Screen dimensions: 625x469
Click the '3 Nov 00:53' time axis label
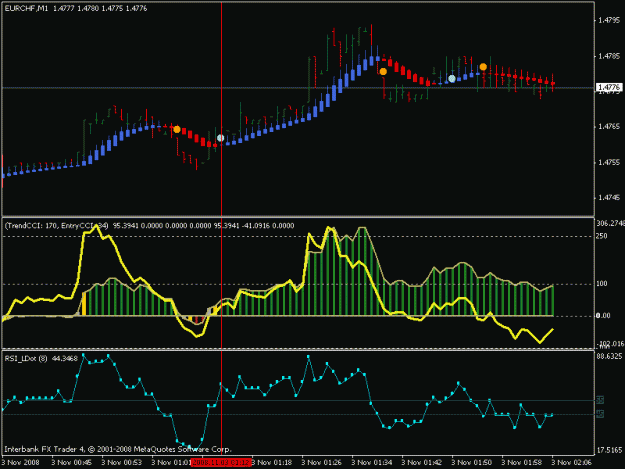pos(122,463)
